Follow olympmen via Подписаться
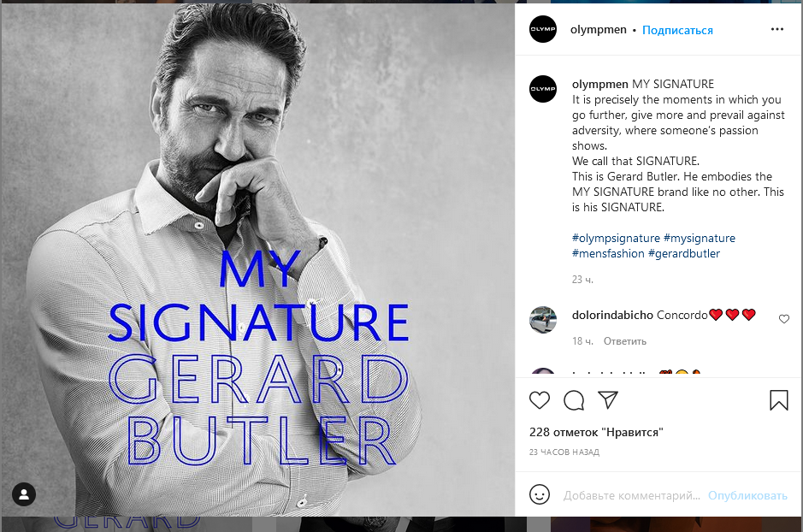Image resolution: width=803 pixels, height=532 pixels. (677, 30)
